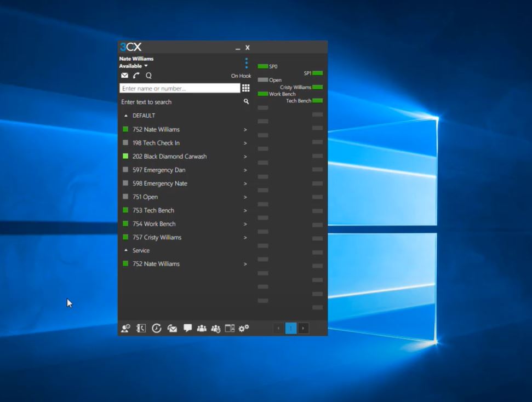Toggle the Work Bench BLF indicator
The width and height of the screenshot is (532, 402).
click(x=263, y=94)
